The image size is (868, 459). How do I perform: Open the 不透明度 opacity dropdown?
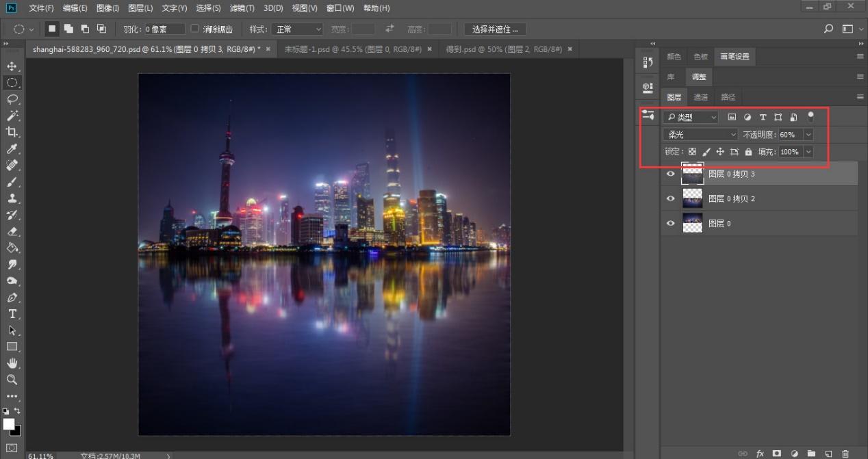(808, 134)
